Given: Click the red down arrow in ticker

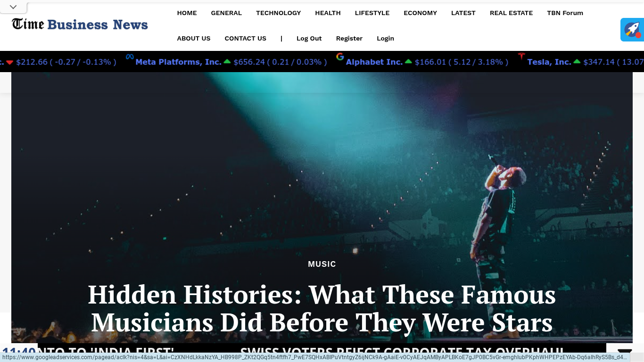Looking at the screenshot, I should (x=9, y=62).
